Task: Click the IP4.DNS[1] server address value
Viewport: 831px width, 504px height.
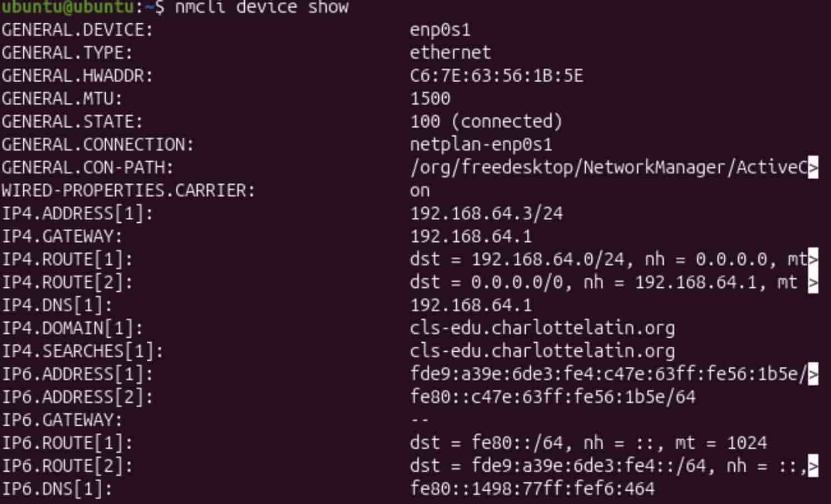Action: click(471, 305)
